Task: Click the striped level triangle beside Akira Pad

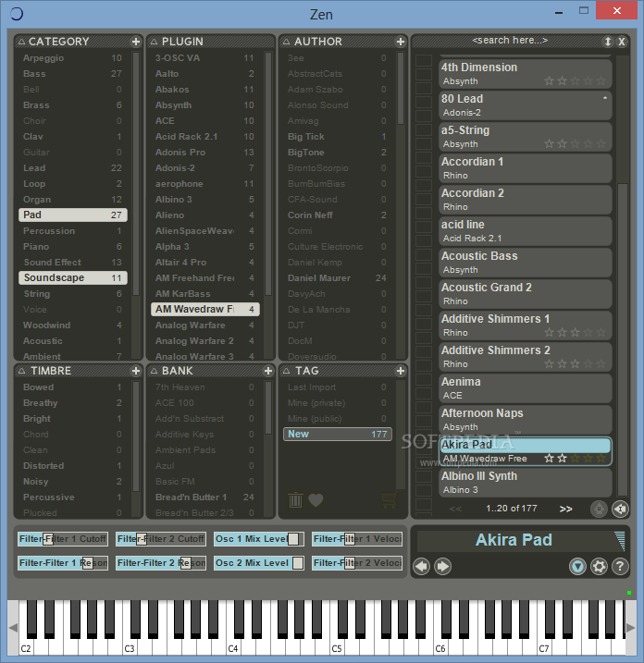Action: 620,541
